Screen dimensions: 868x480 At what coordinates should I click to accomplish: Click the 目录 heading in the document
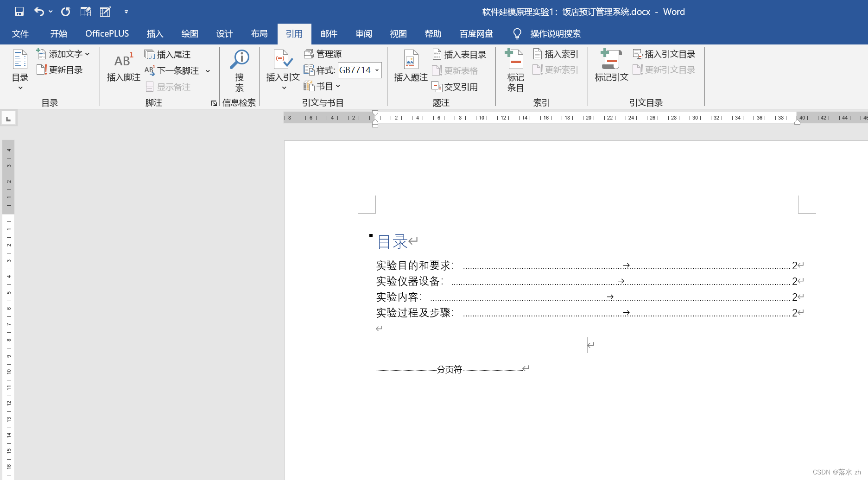pyautogui.click(x=392, y=242)
